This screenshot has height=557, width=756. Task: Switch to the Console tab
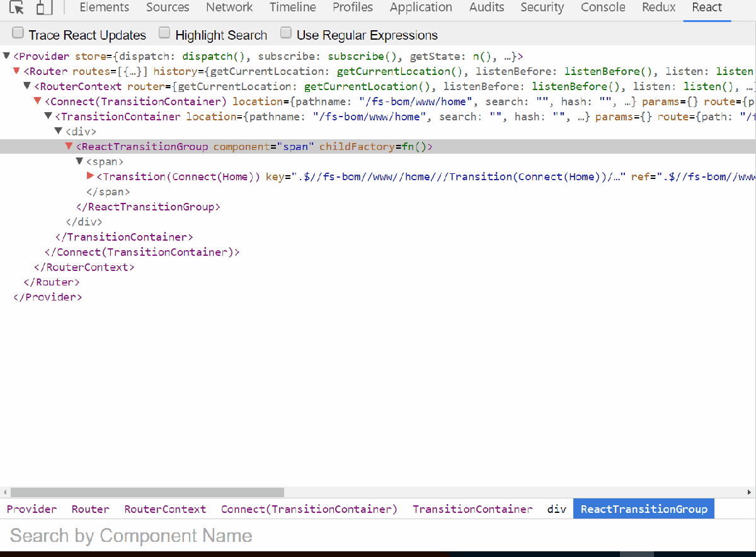click(x=603, y=8)
